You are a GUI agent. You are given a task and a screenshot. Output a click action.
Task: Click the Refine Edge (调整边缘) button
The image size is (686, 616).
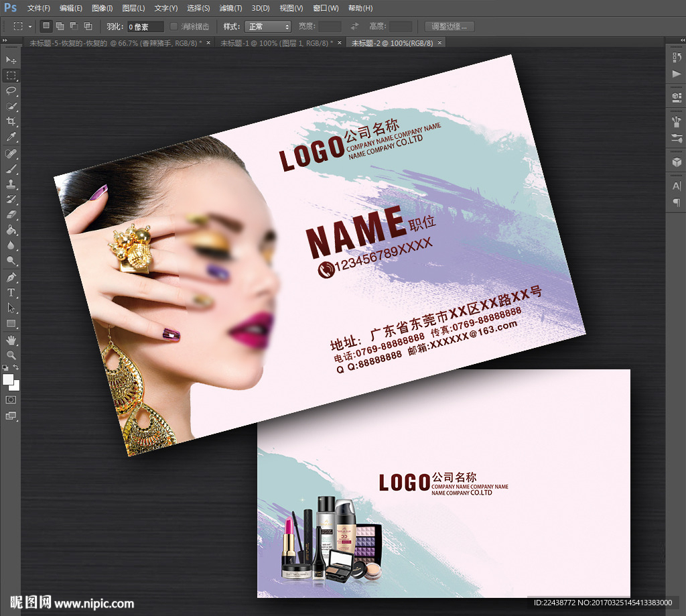pyautogui.click(x=450, y=27)
